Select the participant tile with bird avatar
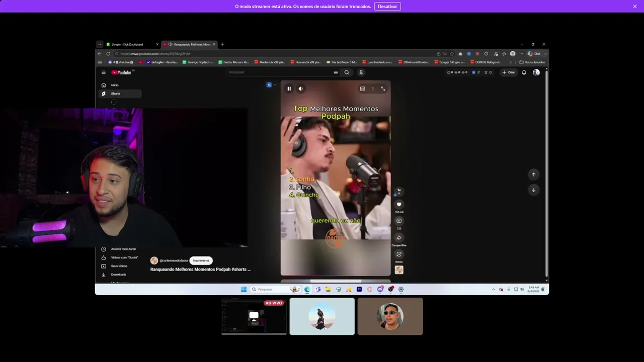This screenshot has width=644, height=362. [322, 316]
